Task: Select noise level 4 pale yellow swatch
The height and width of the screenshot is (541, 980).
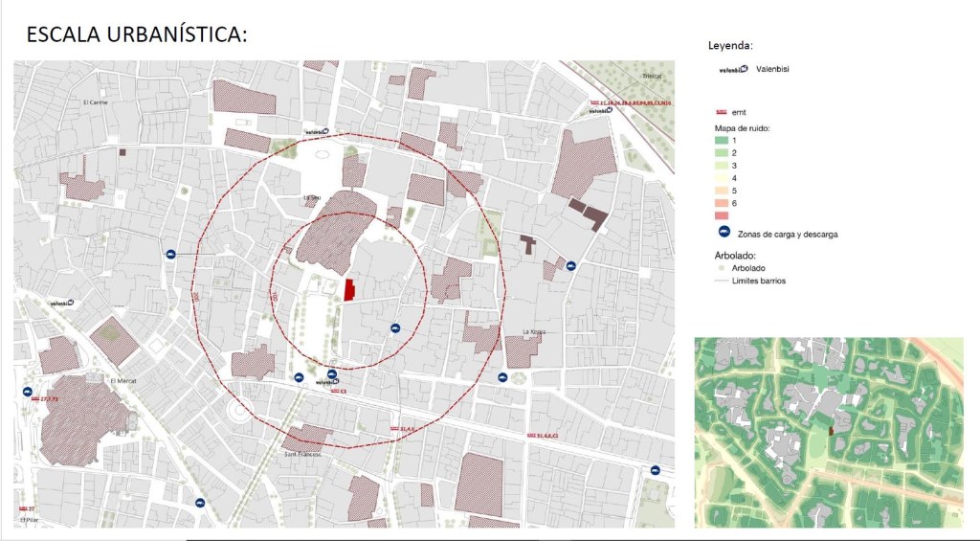Action: [x=722, y=178]
